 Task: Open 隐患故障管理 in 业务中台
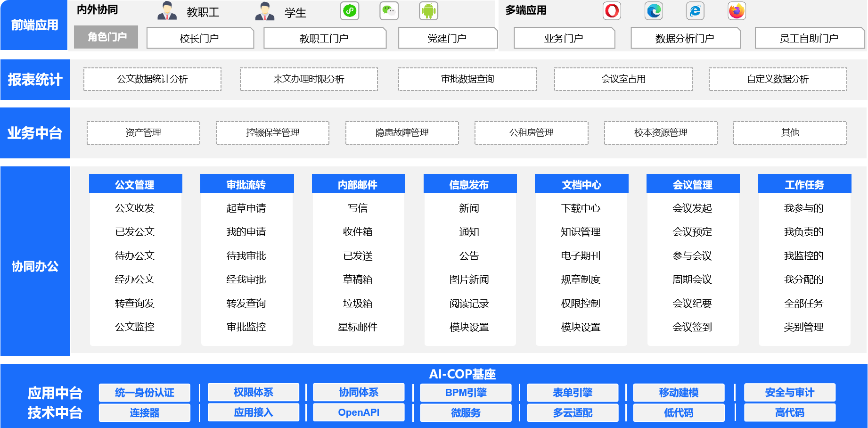402,133
